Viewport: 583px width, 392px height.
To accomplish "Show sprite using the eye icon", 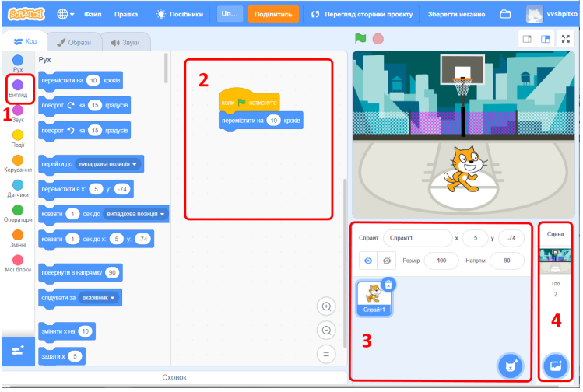I will point(368,261).
